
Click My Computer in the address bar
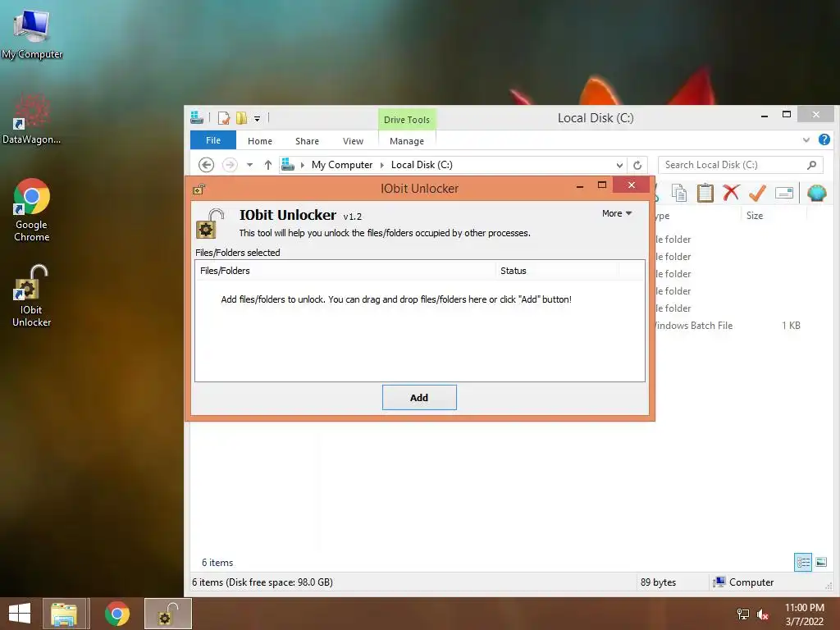(342, 165)
